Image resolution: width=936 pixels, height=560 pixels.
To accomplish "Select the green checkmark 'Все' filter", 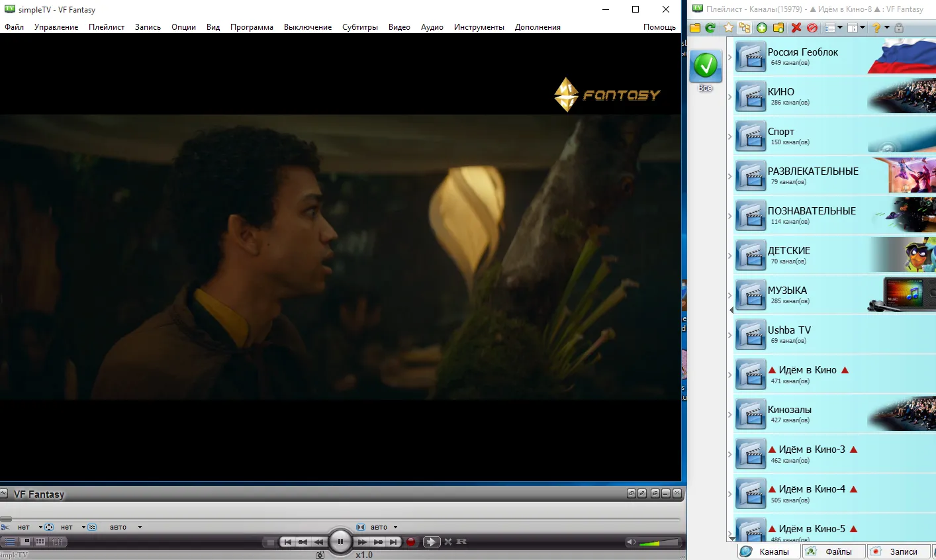I will (x=706, y=71).
